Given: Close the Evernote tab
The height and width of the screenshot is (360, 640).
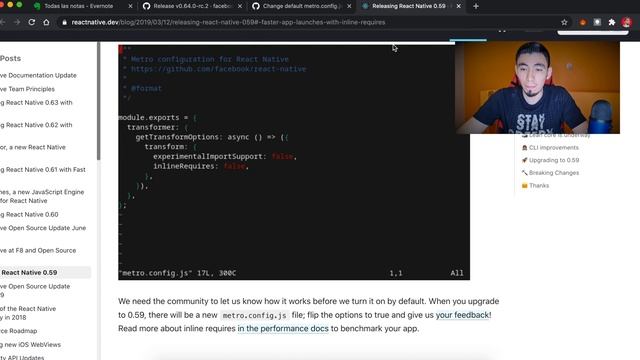Looking at the screenshot, I should tap(130, 6).
